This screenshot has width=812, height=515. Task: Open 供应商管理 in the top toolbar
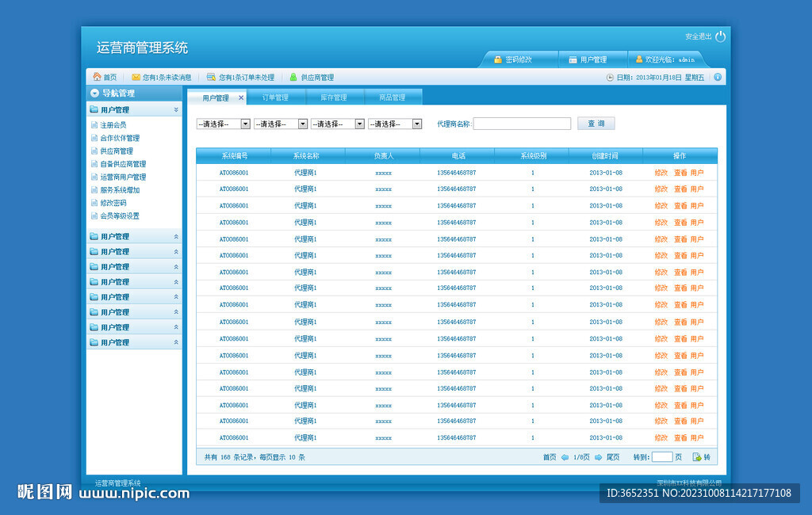(312, 77)
